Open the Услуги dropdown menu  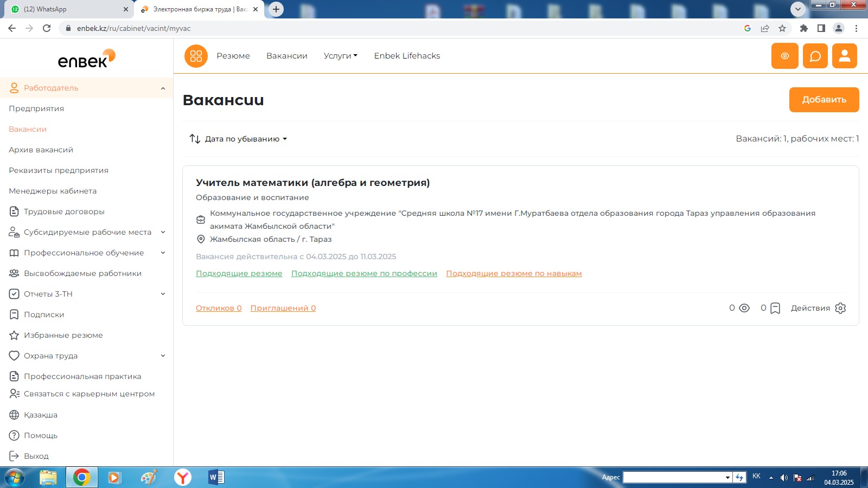click(x=341, y=56)
